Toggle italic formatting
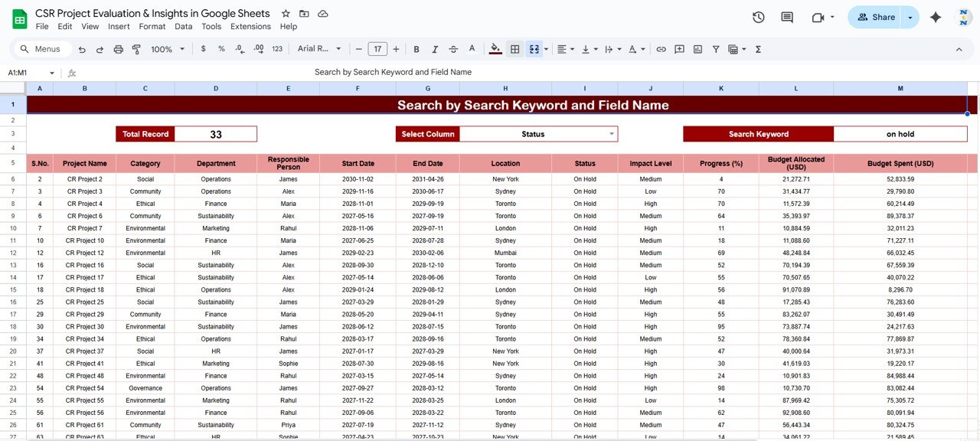 [435, 49]
